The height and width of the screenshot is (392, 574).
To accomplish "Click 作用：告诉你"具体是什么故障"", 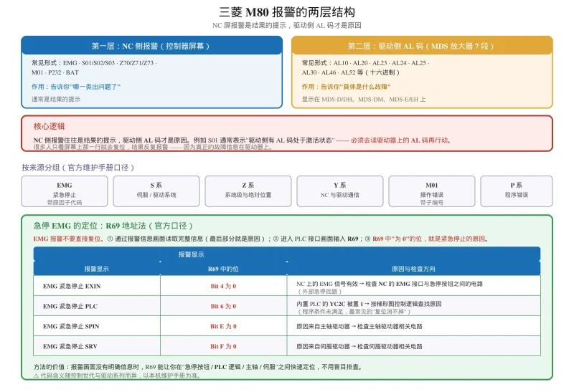I will (x=346, y=87).
